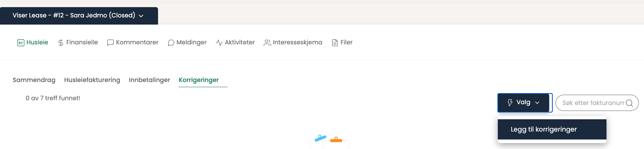This screenshot has height=149, width=644.
Task: Click the Kommentarer speech bubble icon
Action: coord(111,43)
